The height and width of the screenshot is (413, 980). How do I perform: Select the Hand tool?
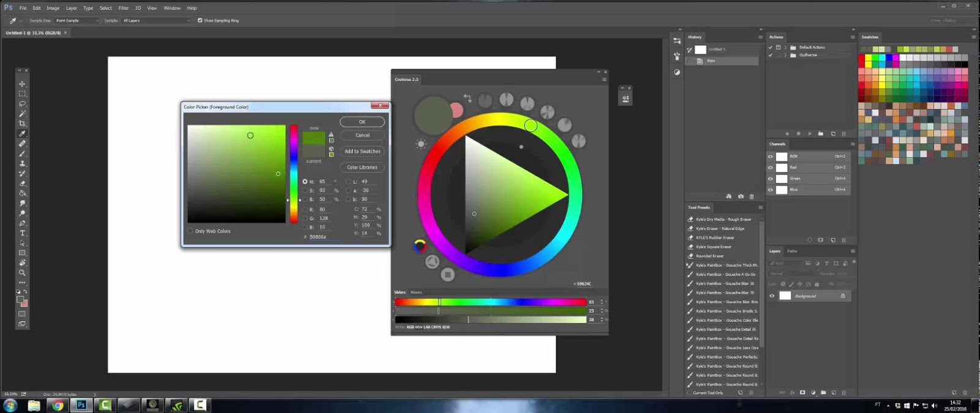coord(22,262)
